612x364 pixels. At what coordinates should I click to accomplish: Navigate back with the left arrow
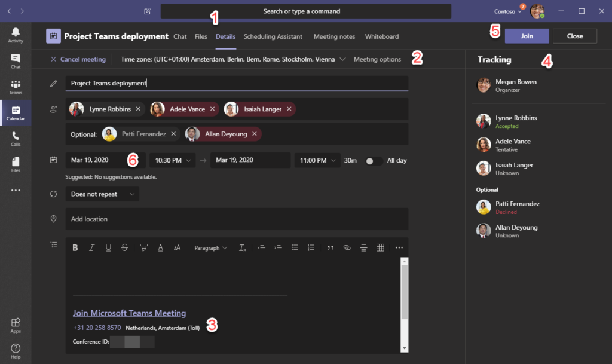tap(9, 11)
